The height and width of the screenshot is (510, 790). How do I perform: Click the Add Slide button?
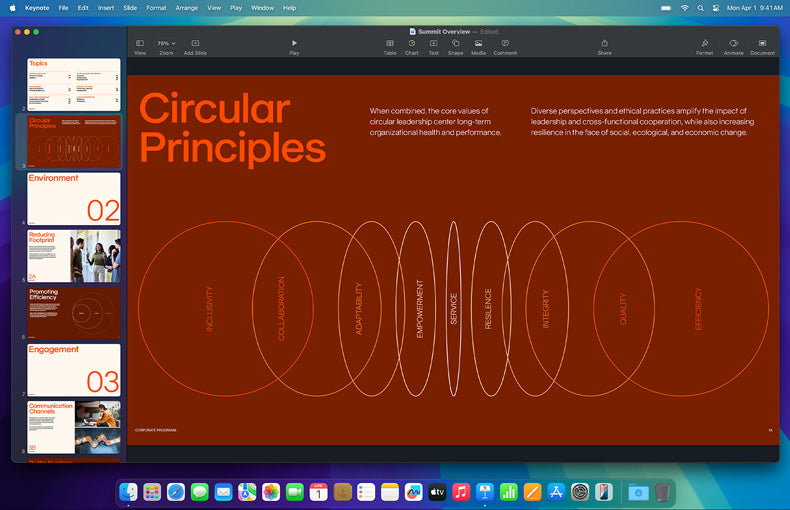pyautogui.click(x=195, y=44)
